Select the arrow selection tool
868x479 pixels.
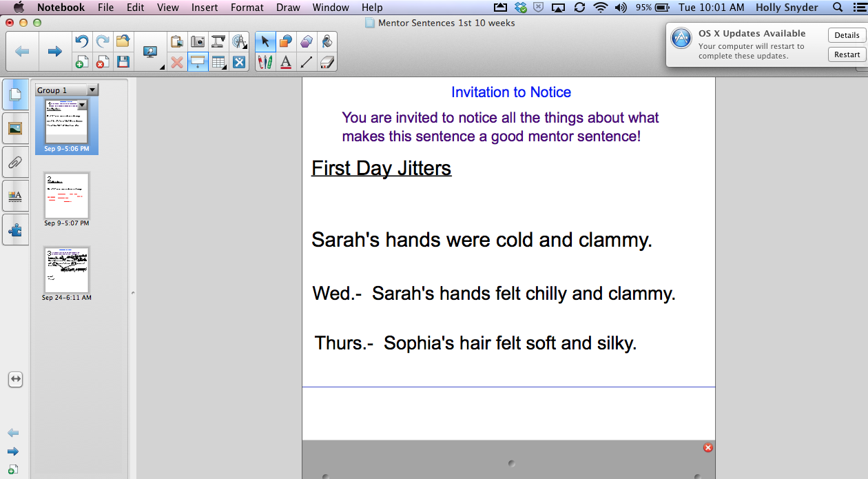[x=265, y=41]
